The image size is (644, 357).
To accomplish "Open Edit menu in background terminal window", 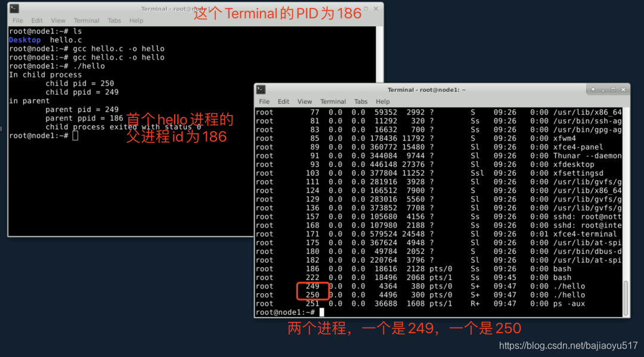I will (37, 20).
